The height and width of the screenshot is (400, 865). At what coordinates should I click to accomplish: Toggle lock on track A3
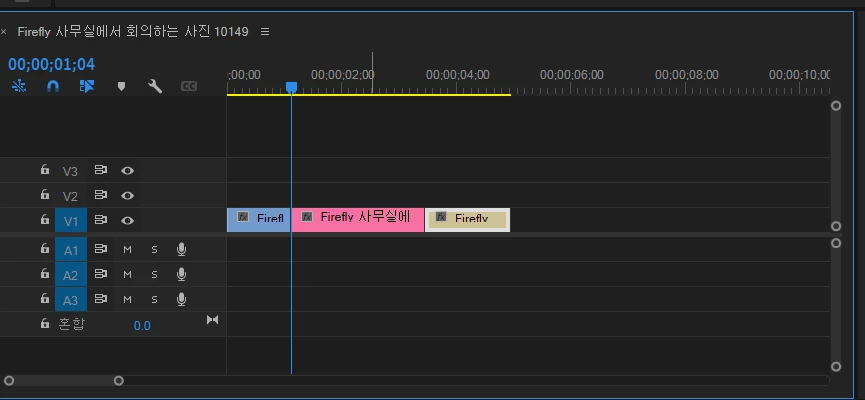[x=45, y=298]
